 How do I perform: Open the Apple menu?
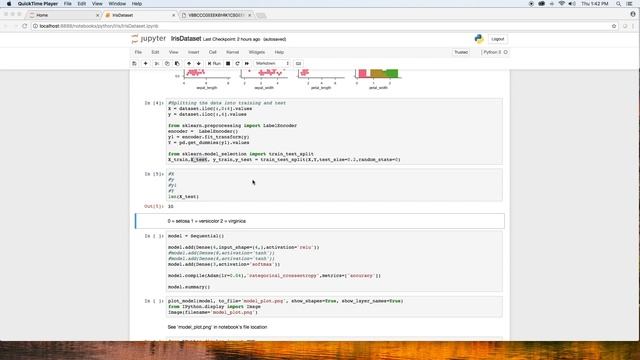click(9, 4)
